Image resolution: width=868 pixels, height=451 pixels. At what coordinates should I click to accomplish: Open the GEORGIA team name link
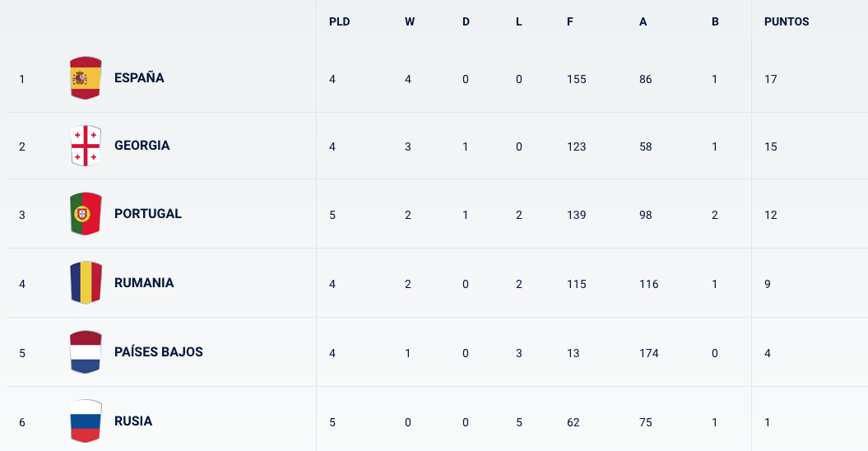[142, 146]
